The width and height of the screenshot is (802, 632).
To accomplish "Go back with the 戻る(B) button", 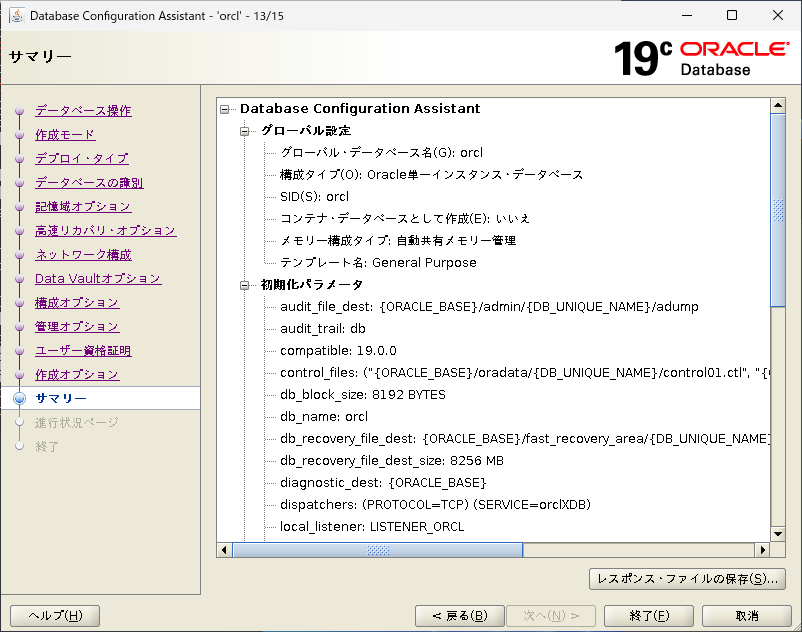I will 460,616.
